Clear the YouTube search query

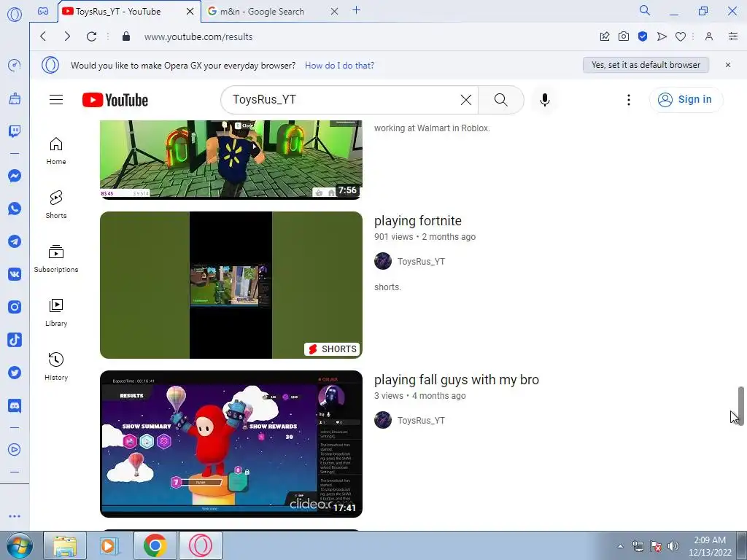tap(466, 99)
